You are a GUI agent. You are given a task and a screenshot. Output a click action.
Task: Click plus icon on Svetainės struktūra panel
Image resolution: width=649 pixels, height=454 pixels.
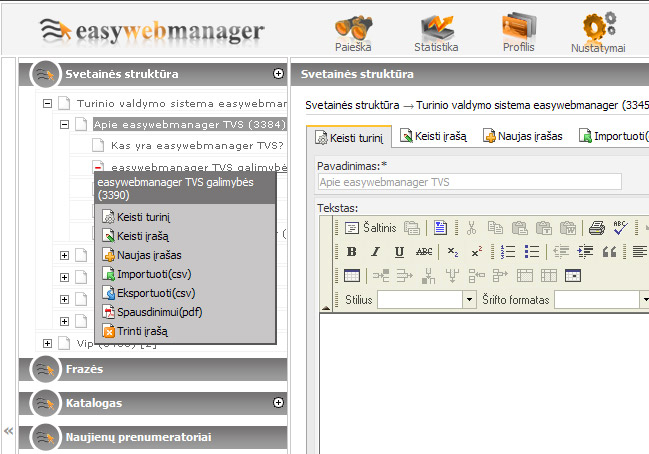click(279, 74)
